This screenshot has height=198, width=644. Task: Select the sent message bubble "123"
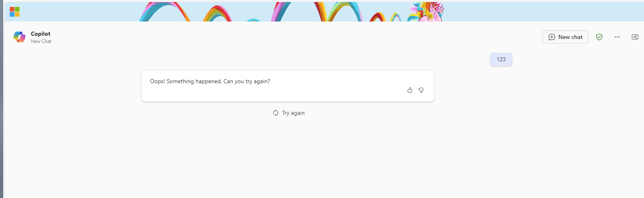[x=501, y=59]
